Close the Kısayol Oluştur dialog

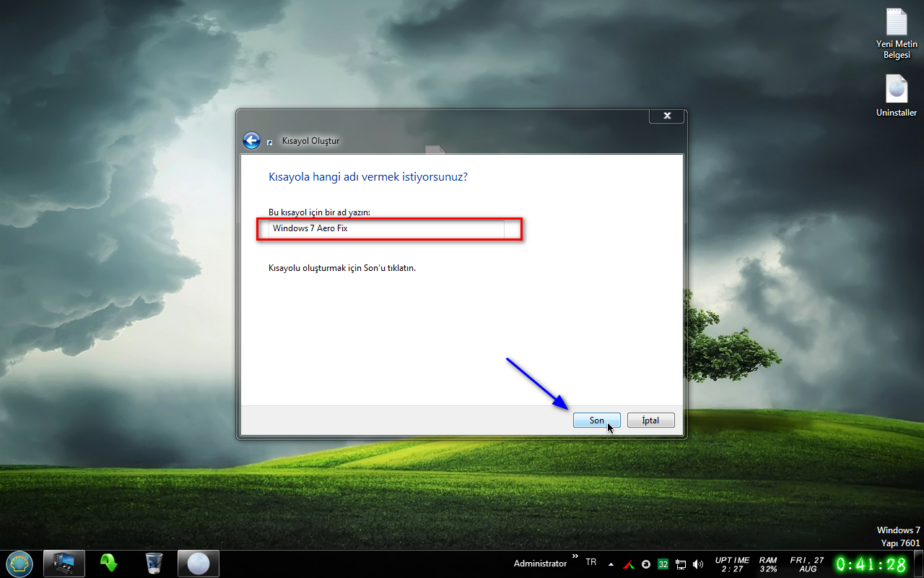(x=667, y=116)
